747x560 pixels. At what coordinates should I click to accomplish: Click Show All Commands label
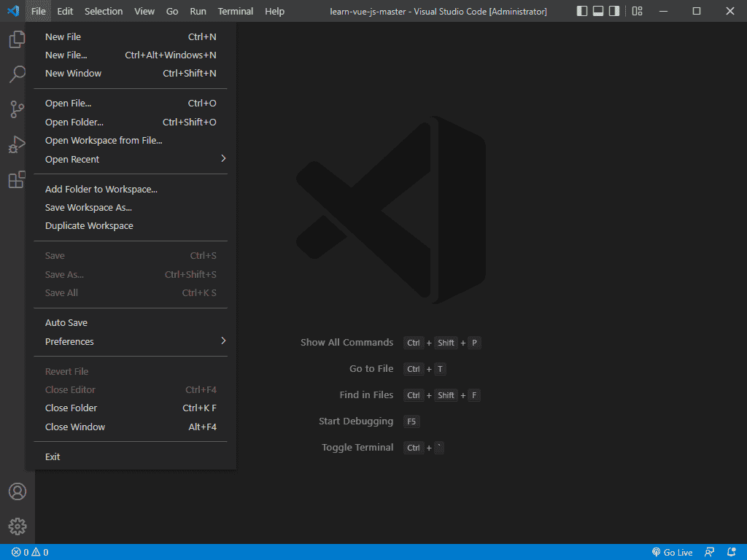[347, 343]
